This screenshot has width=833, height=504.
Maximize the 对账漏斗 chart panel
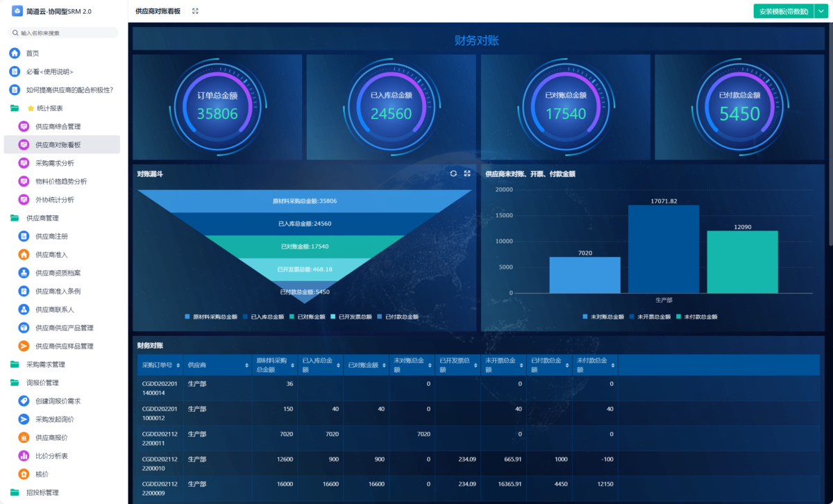[467, 174]
